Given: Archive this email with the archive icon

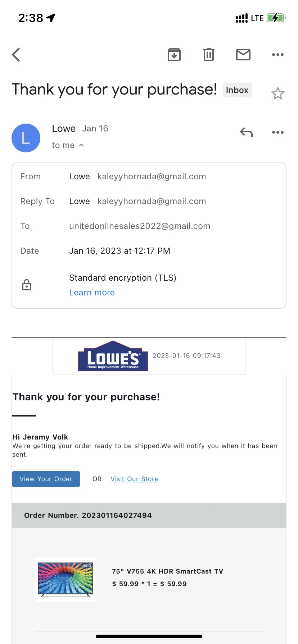Looking at the screenshot, I should click(174, 55).
